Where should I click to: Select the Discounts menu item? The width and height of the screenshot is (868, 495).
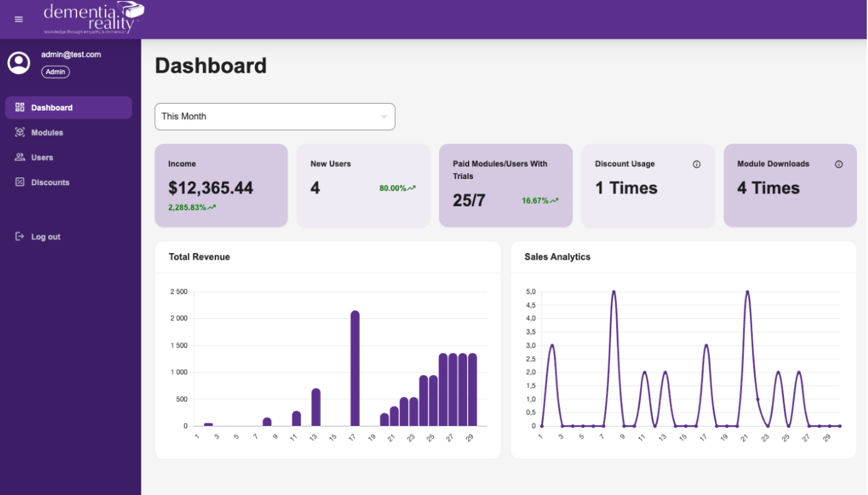(x=50, y=182)
